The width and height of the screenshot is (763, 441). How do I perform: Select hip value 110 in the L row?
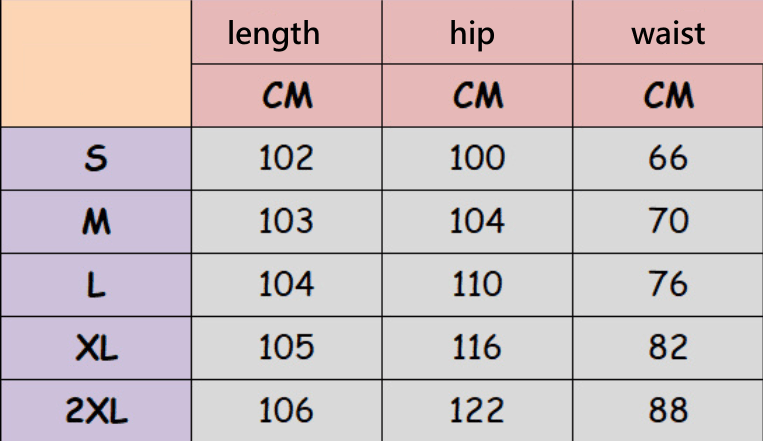[x=477, y=285]
